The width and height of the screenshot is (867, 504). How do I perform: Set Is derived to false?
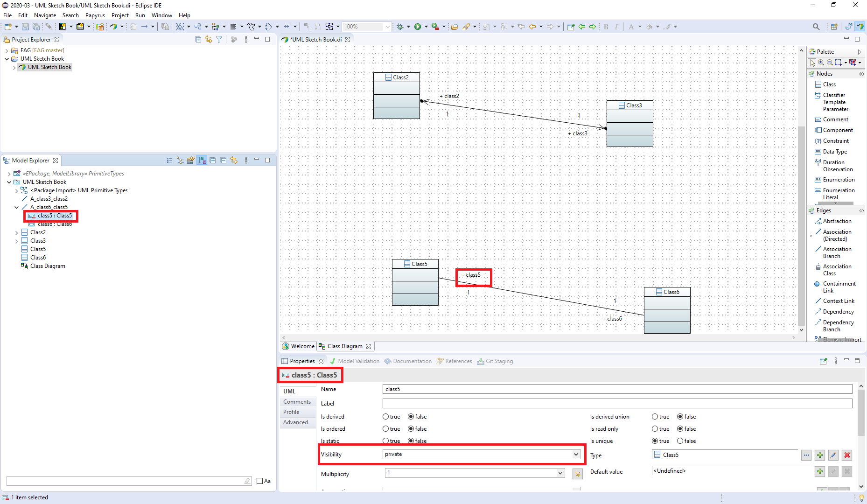click(x=411, y=417)
